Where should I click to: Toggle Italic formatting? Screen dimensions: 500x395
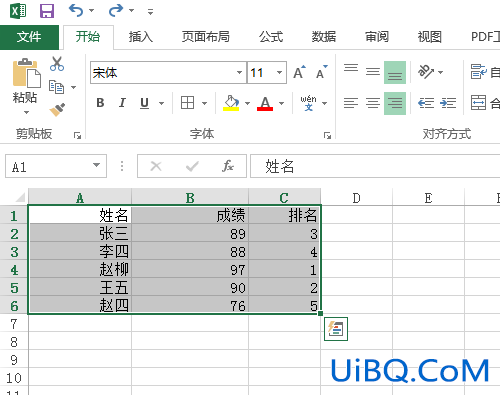122,103
